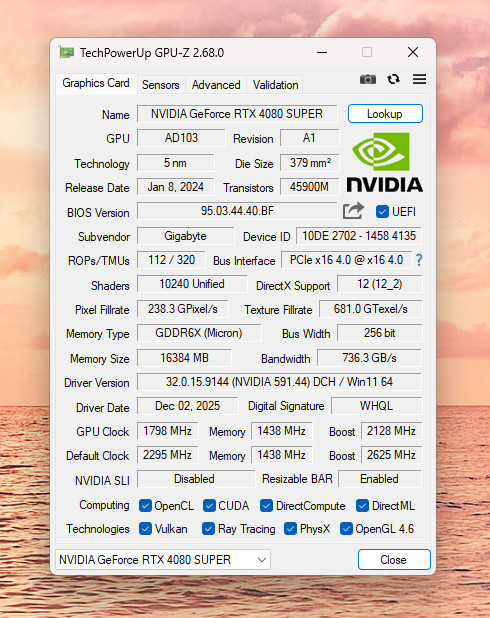The height and width of the screenshot is (618, 490).
Task: Click the Digital Signature value WHQL
Action: click(376, 406)
